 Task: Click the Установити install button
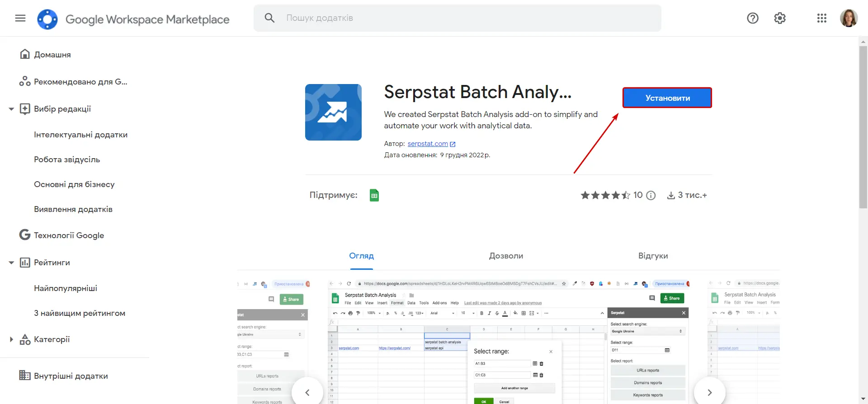[667, 98]
